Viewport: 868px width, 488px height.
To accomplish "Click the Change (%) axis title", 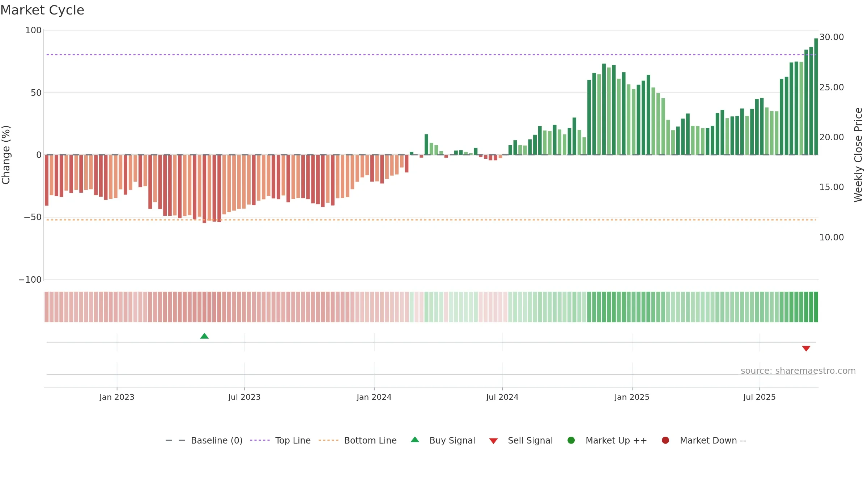I will click(6, 155).
